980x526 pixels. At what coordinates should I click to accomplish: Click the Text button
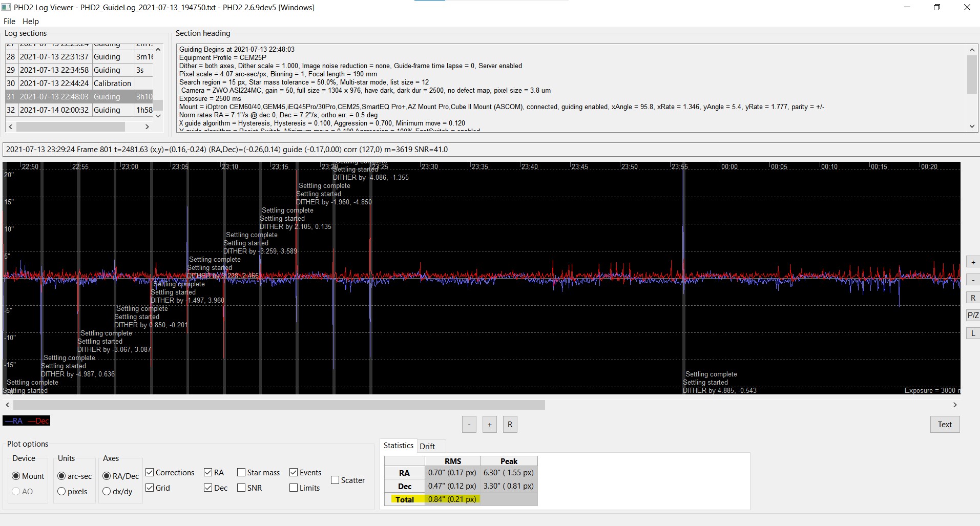point(945,424)
